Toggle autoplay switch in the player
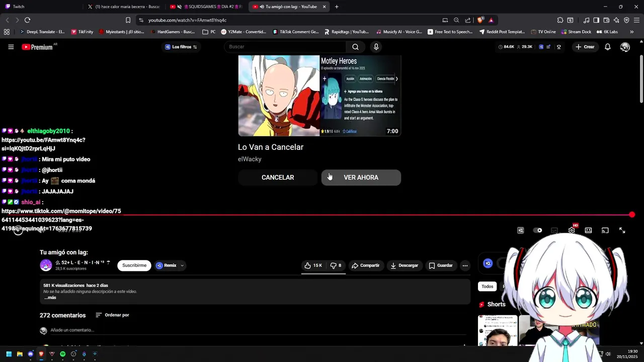The width and height of the screenshot is (644, 362). point(538,230)
